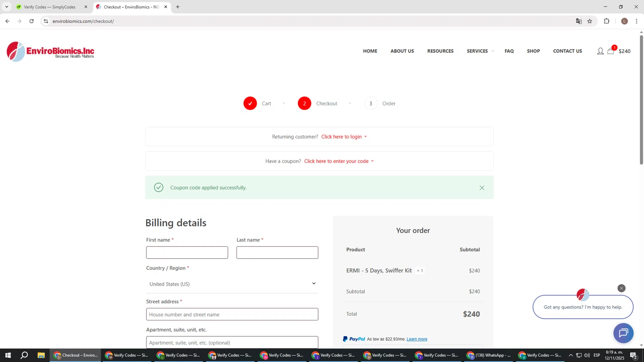
Task: Click the ERMI - 5 Days, Swiffer Kit product
Action: (x=379, y=271)
